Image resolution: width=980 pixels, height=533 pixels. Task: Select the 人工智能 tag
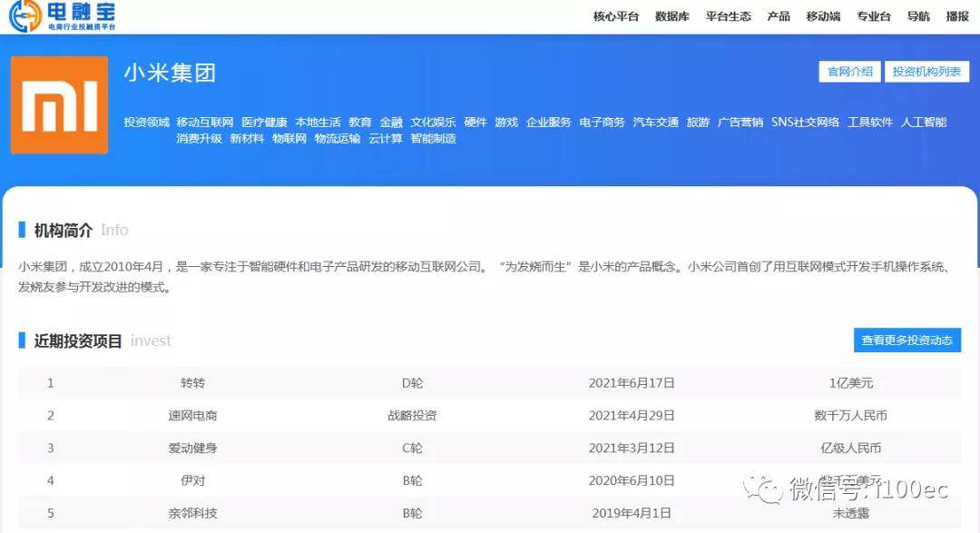point(924,122)
